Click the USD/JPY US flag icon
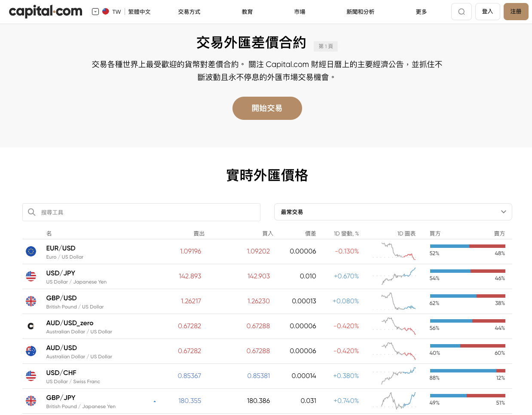Viewport: 532px width, 415px height. [x=31, y=276]
